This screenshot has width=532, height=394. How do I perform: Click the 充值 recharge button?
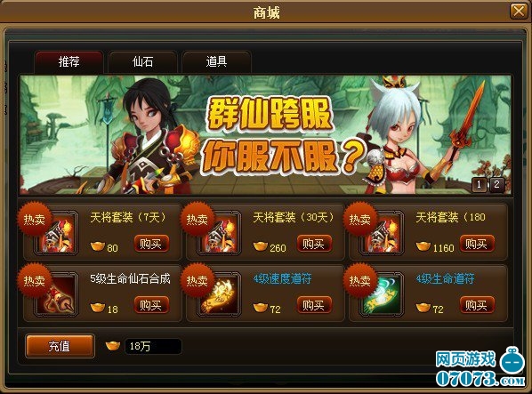(x=60, y=346)
